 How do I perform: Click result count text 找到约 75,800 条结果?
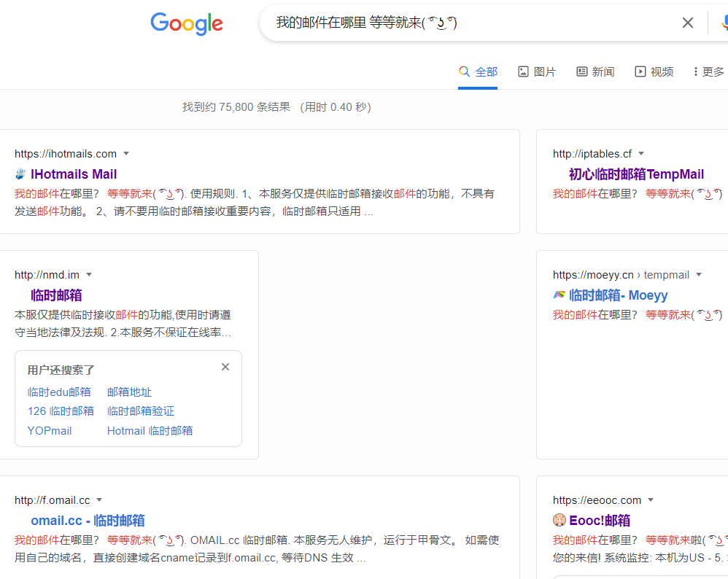[x=236, y=107]
